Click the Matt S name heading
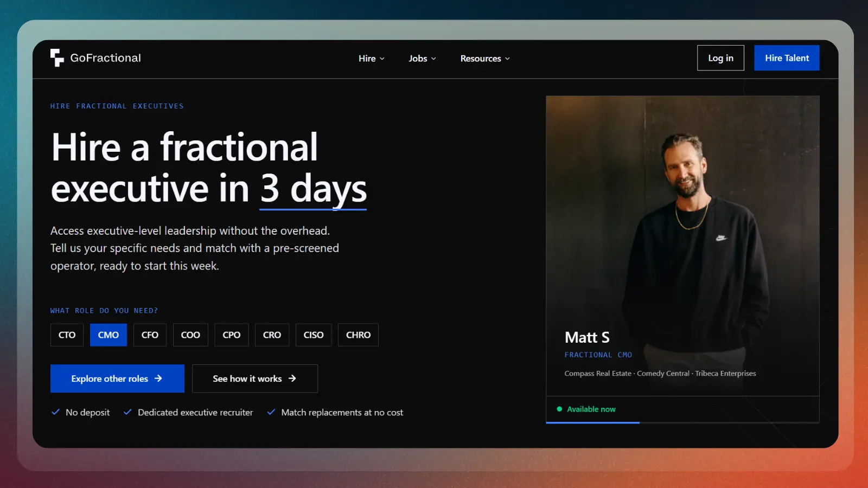Image resolution: width=868 pixels, height=488 pixels. (587, 337)
